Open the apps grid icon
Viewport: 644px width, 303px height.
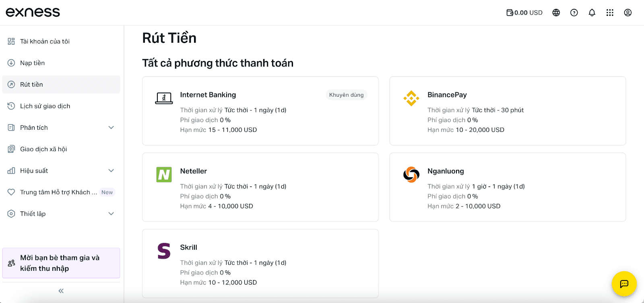[x=609, y=12]
